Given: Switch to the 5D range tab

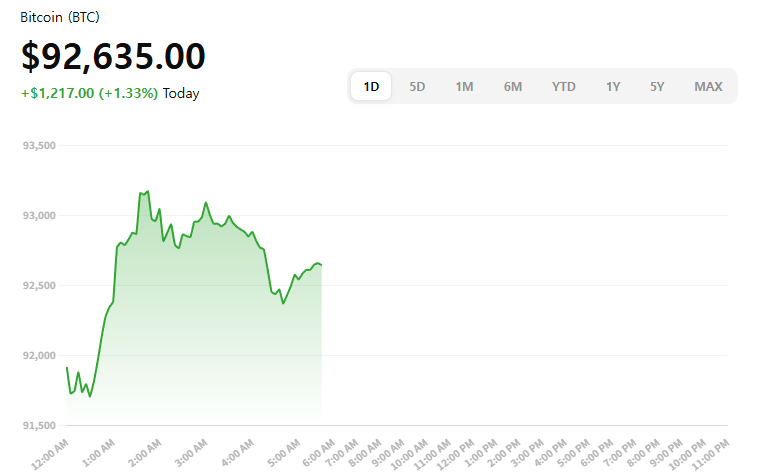Looking at the screenshot, I should coord(417,86).
